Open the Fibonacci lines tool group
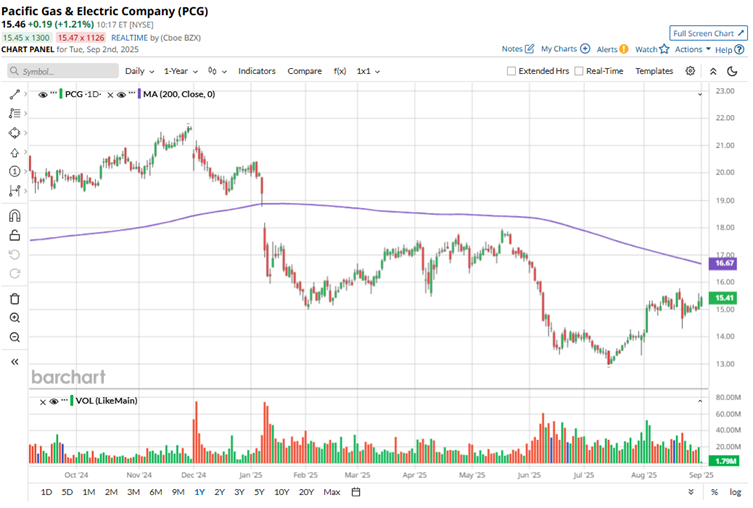Image resolution: width=753 pixels, height=508 pixels. [15, 113]
